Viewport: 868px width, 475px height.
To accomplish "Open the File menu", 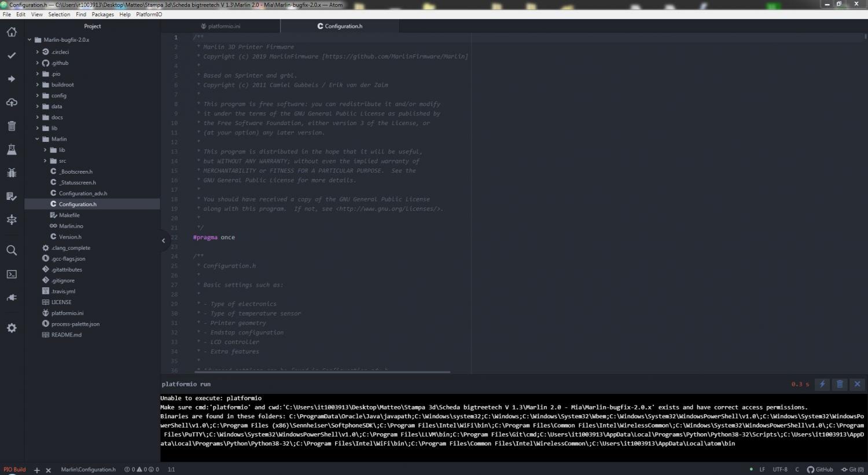I will pos(7,14).
